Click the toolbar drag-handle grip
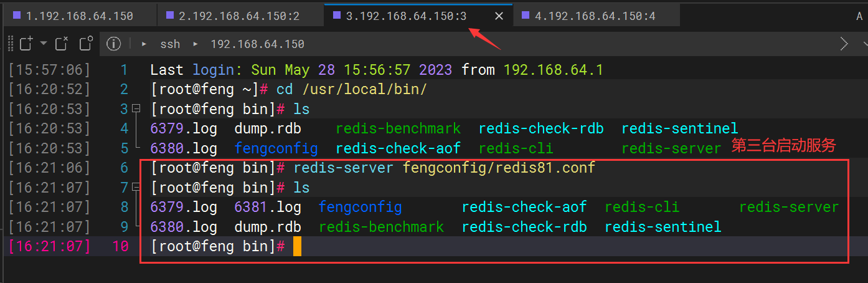This screenshot has width=868, height=283. pos(10,44)
